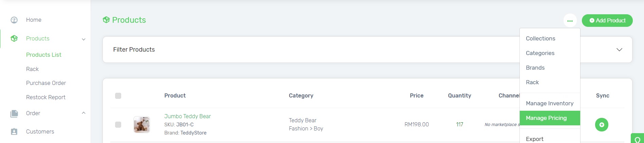The height and width of the screenshot is (143, 644).
Task: Click the Jumbo Teddy Bear product thumbnail
Action: 142,125
